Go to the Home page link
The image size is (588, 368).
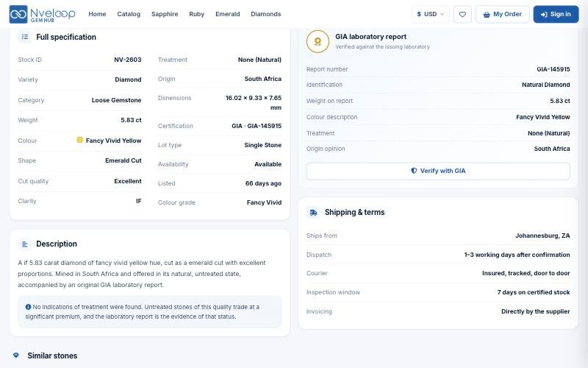[x=97, y=14]
